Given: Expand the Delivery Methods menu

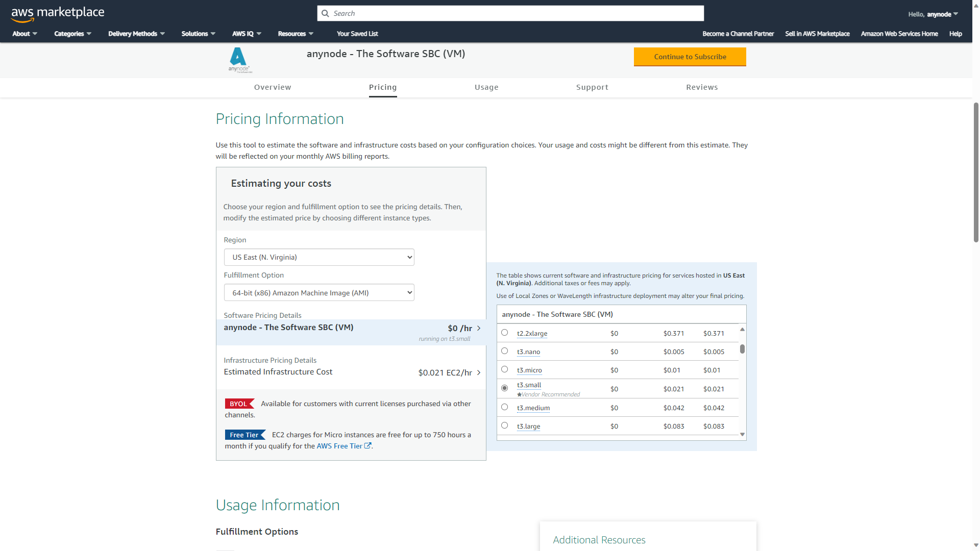Looking at the screenshot, I should point(136,34).
